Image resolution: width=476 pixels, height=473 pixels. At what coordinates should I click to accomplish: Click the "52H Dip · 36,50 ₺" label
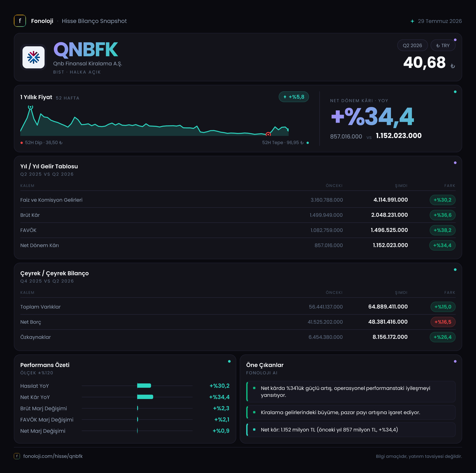pos(44,143)
